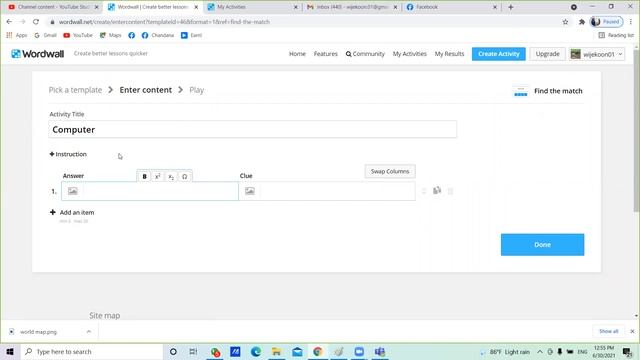Viewport: 640px width, 360px height.
Task: Bookmark this page with the star icon
Action: tap(565, 22)
